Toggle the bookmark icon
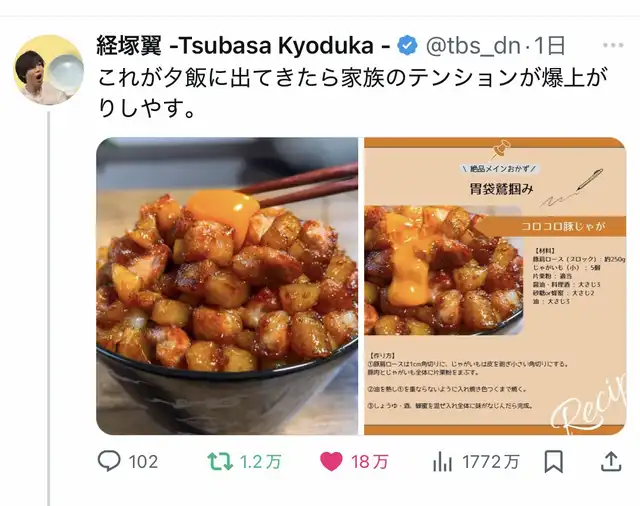 [x=553, y=462]
